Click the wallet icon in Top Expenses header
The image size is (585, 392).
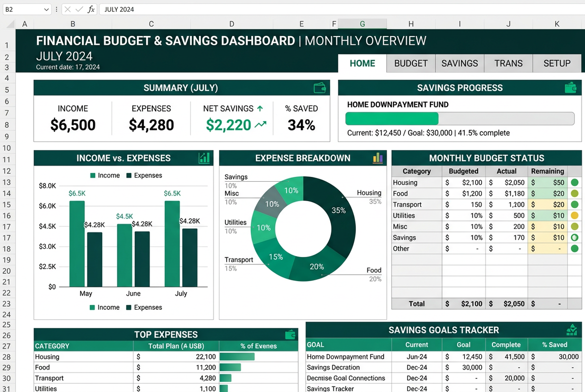tap(291, 335)
